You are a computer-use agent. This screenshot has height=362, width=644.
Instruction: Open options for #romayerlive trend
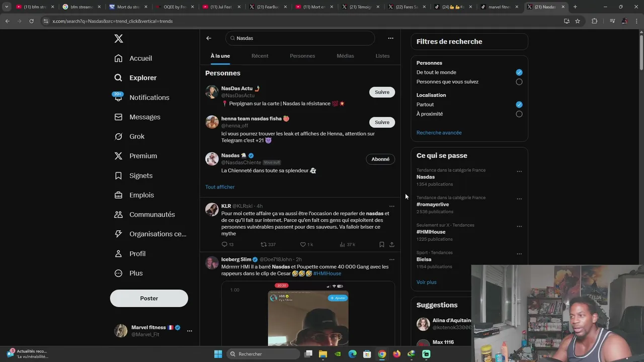(519, 199)
